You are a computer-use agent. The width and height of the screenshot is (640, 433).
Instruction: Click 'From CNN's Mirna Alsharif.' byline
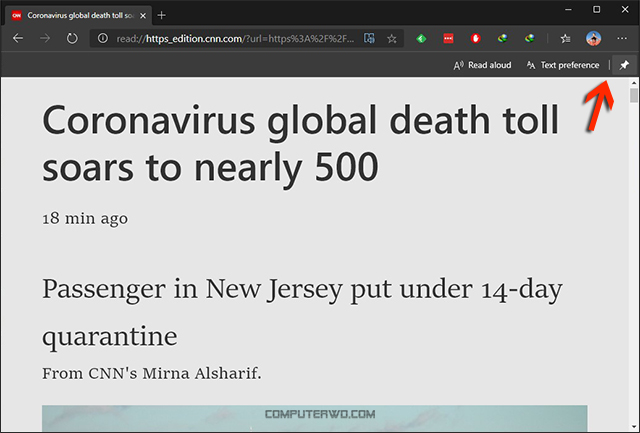click(x=151, y=373)
